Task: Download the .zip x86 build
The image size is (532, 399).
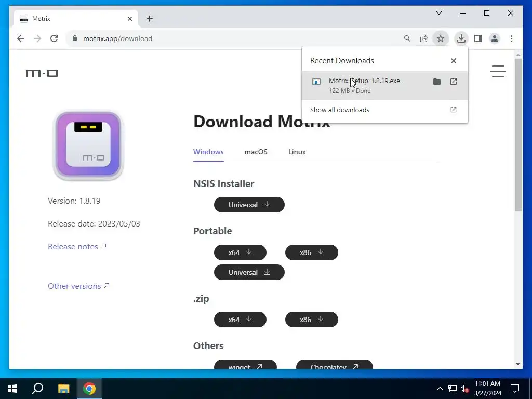Action: pyautogui.click(x=312, y=320)
